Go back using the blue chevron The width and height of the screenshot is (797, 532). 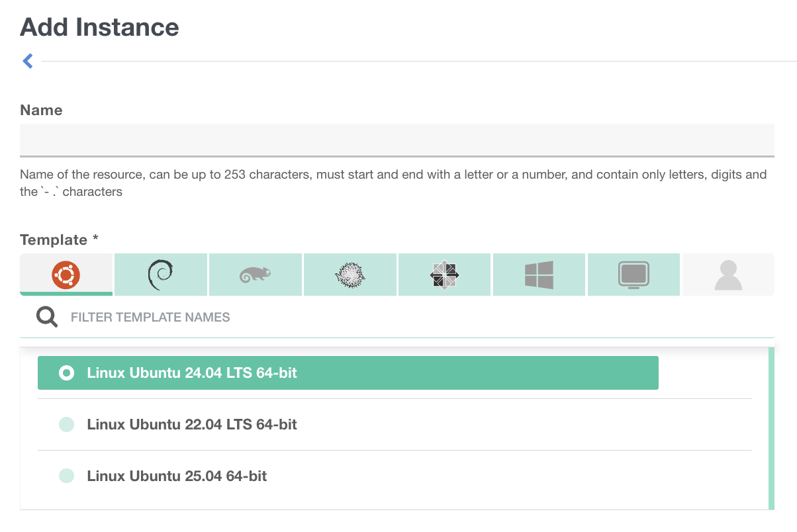(28, 62)
